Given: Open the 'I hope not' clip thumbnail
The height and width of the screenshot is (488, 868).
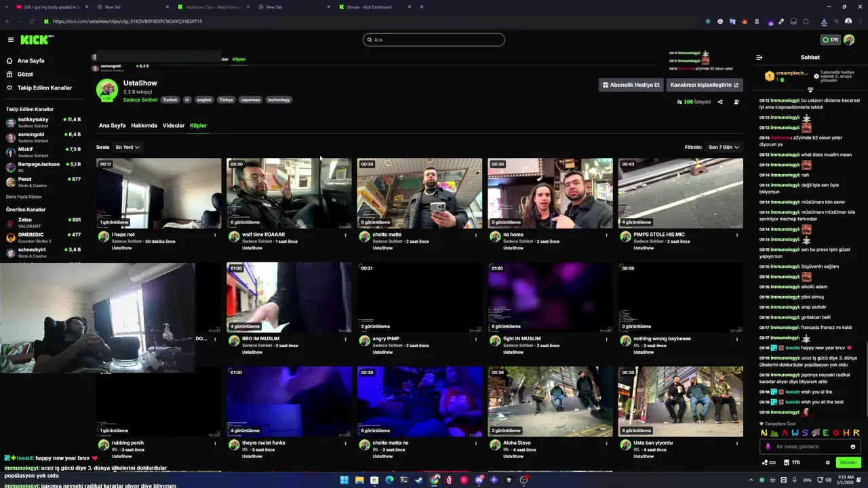Looking at the screenshot, I should [x=159, y=193].
